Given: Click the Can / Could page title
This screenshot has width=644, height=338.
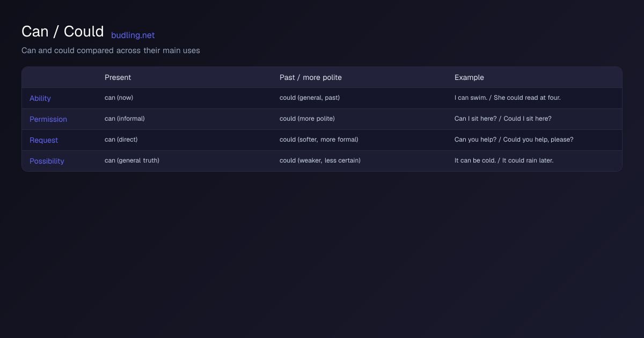Looking at the screenshot, I should (x=63, y=32).
